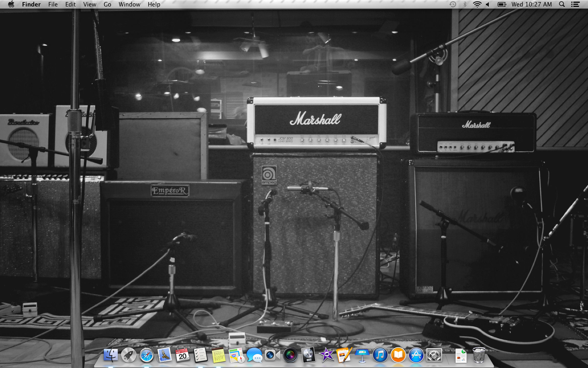Open Spotlight search magnifier
This screenshot has height=368, width=588.
pos(562,4)
